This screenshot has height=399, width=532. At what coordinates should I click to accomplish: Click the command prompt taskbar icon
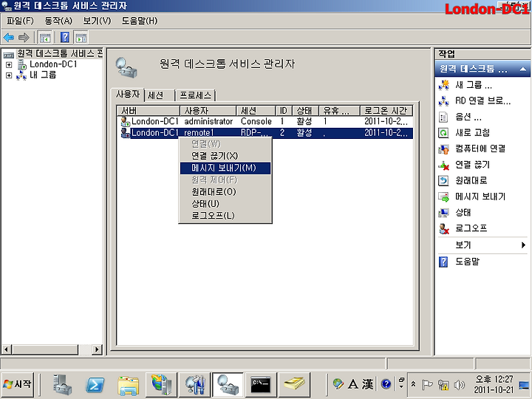(261, 384)
